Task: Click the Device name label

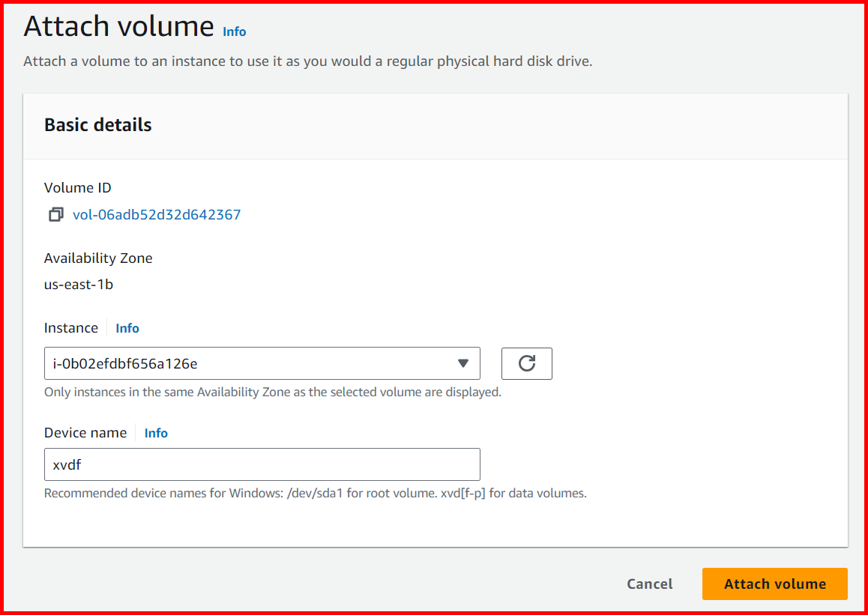Action: [x=85, y=432]
